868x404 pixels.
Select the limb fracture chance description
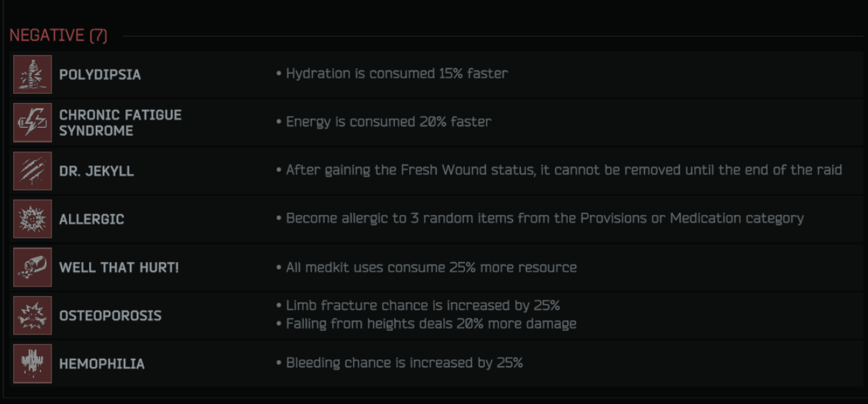coord(418,305)
